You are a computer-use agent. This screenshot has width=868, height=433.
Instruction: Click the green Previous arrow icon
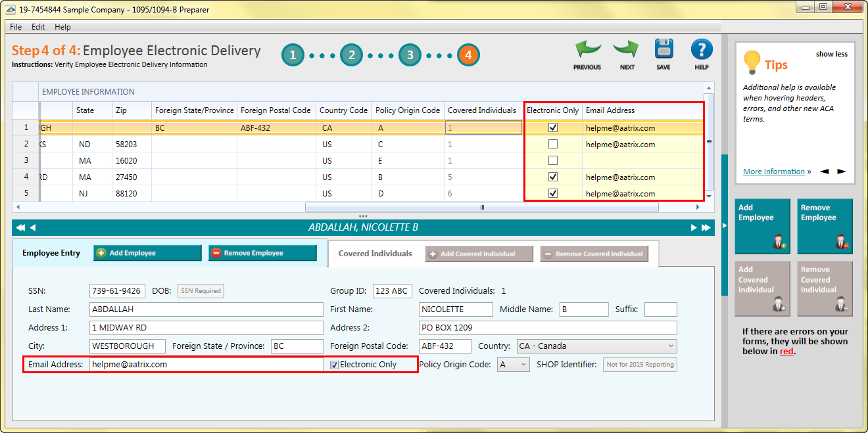(587, 51)
